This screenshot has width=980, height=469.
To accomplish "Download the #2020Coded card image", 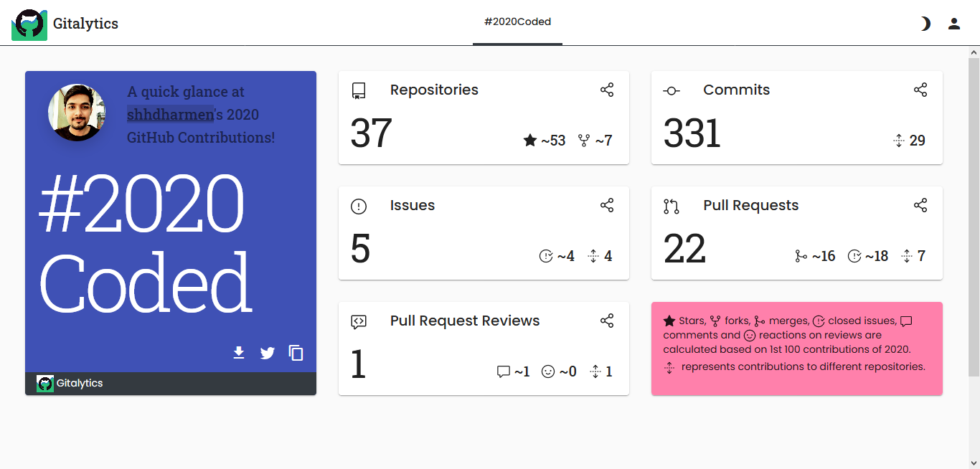I will coord(239,352).
